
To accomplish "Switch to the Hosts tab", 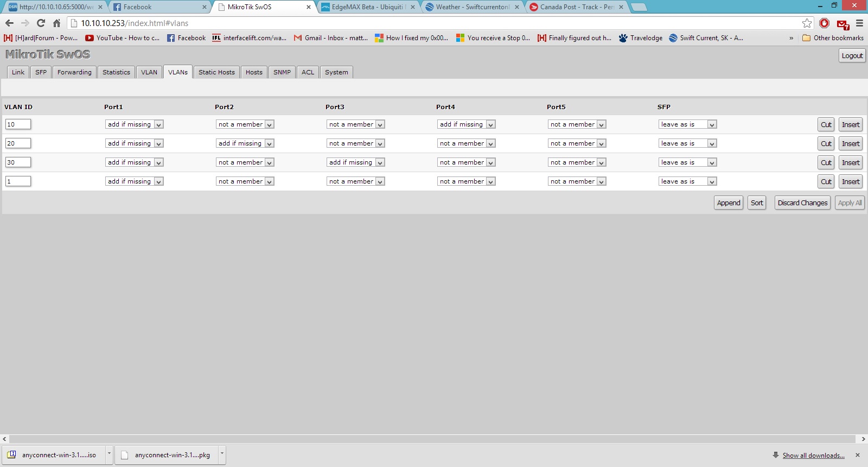I will [x=254, y=72].
